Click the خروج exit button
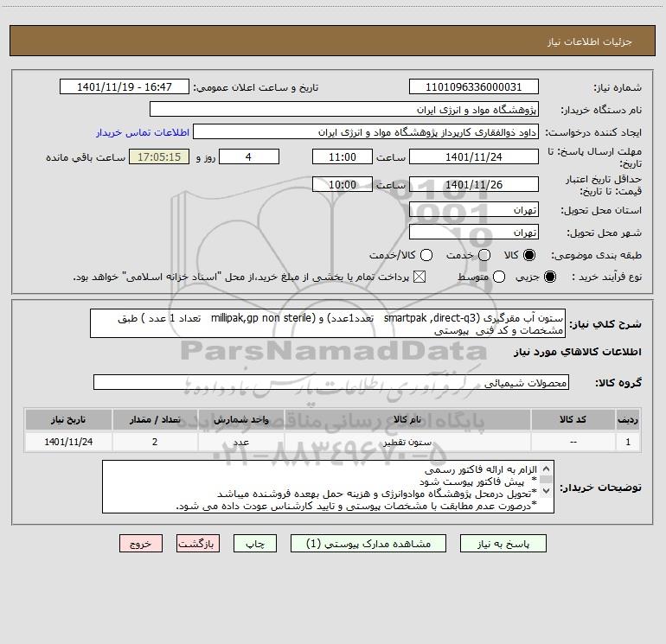666x644 pixels. [141, 544]
